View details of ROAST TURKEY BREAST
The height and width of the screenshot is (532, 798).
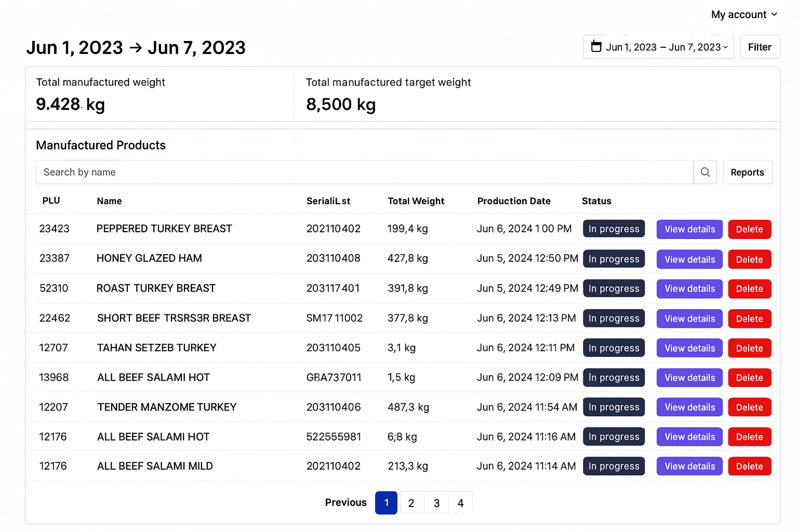click(689, 289)
